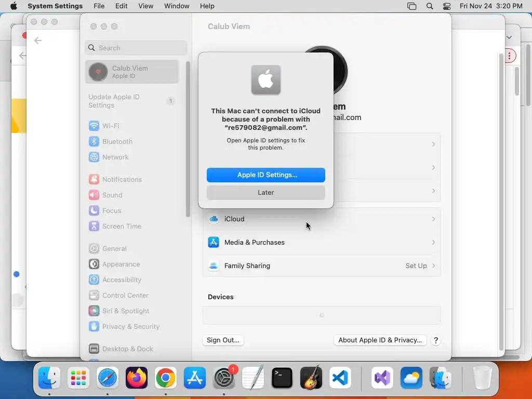
Task: Open Appearance settings in sidebar
Action: click(132, 264)
